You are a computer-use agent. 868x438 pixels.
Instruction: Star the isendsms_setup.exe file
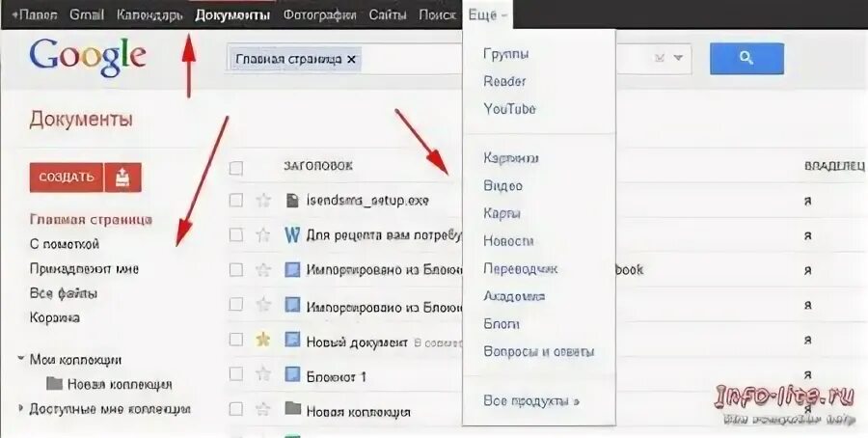coord(263,200)
